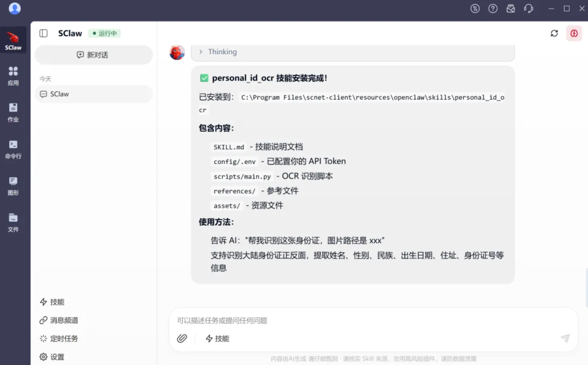Click the refresh icon at top right
The width and height of the screenshot is (588, 365).
coord(554,33)
